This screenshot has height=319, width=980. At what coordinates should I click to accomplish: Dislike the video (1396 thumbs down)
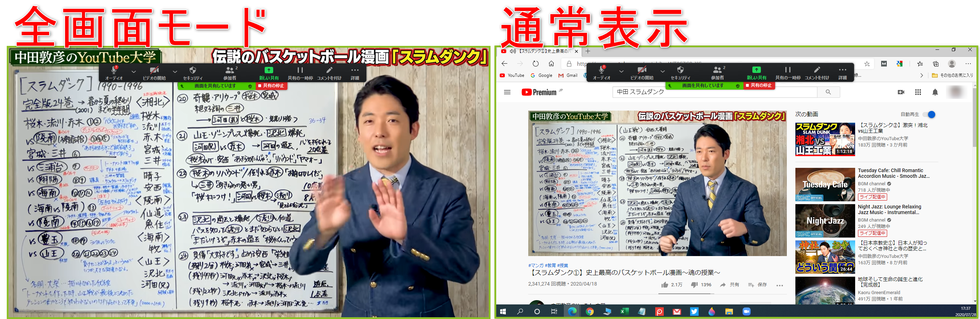[x=701, y=285]
